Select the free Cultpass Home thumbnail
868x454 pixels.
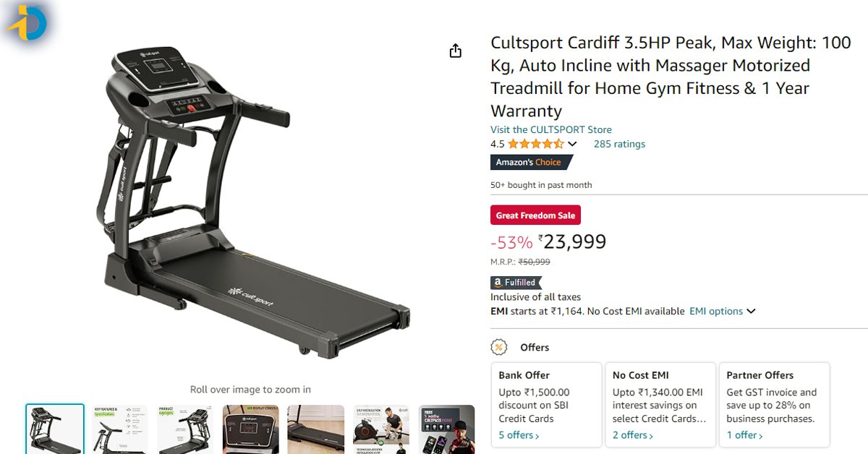pyautogui.click(x=446, y=429)
